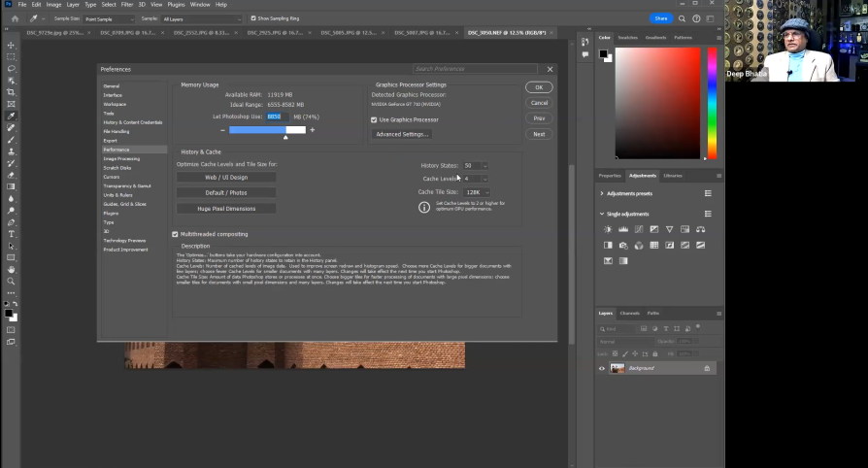Switch to the Channels tab
Screen dimensions: 868x468
pos(630,313)
